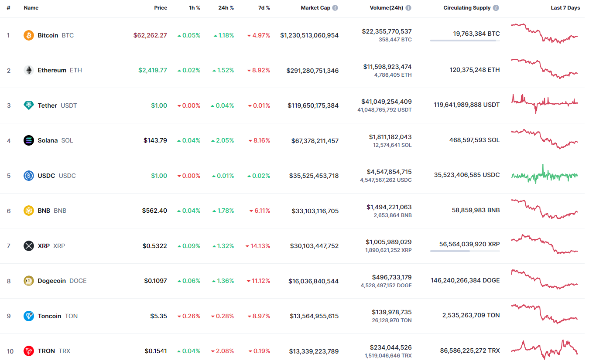Click the TRON logo icon

29,351
